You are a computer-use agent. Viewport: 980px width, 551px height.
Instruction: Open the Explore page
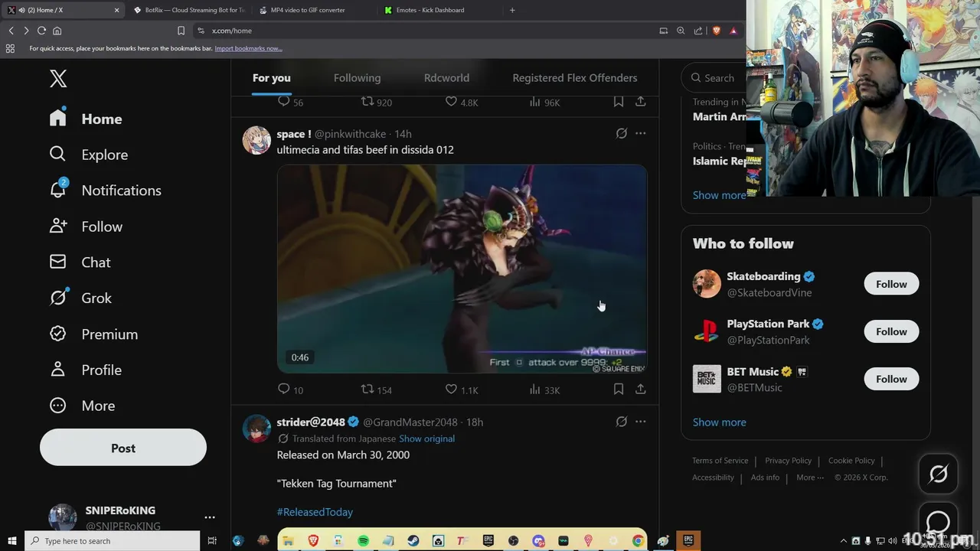point(88,155)
